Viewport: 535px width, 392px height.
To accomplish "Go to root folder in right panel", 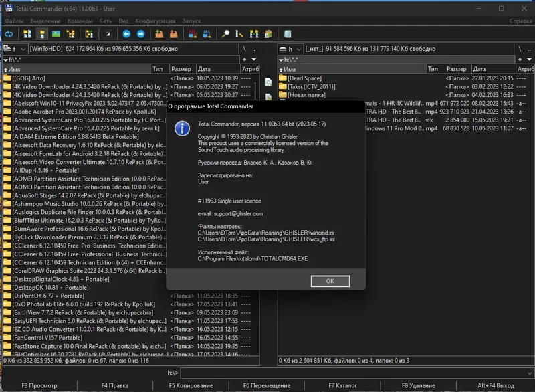I will click(x=520, y=49).
